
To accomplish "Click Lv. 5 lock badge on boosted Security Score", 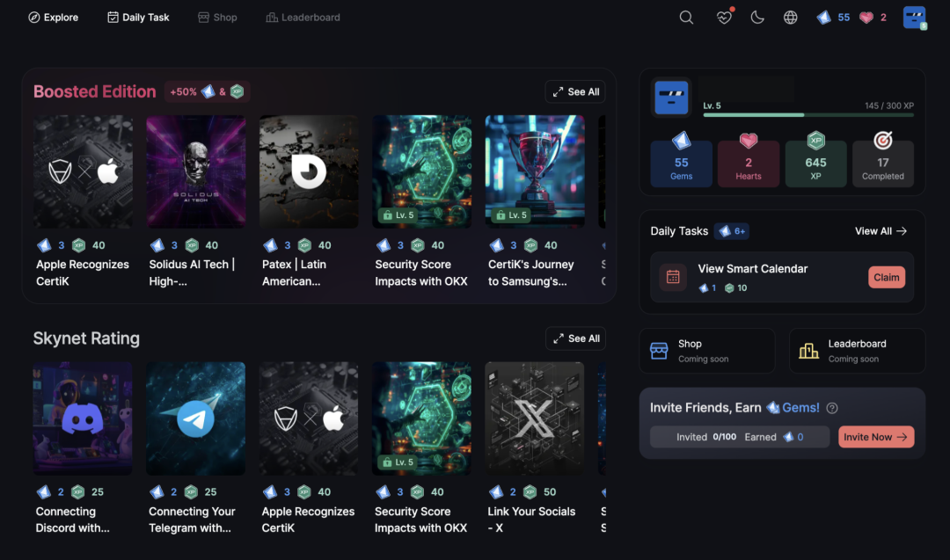I will [398, 215].
